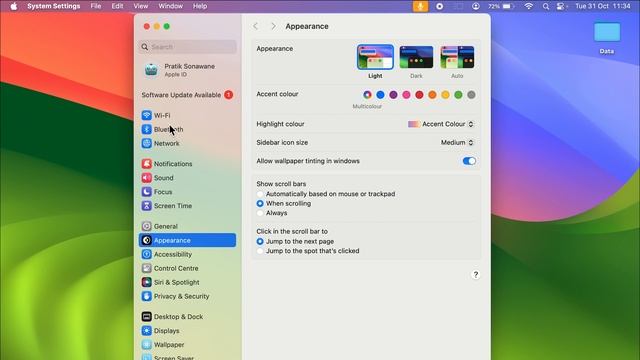The image size is (640, 360).
Task: Click the sidebar Search field
Action: click(x=188, y=47)
